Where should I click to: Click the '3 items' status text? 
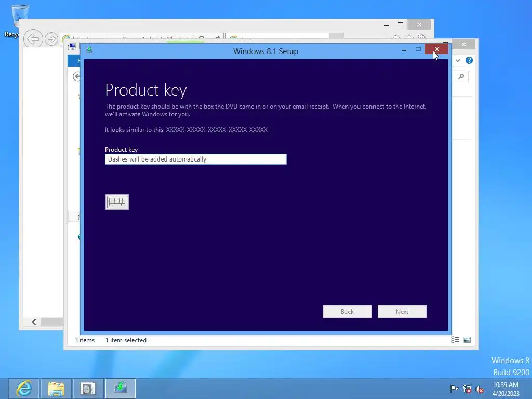(85, 340)
